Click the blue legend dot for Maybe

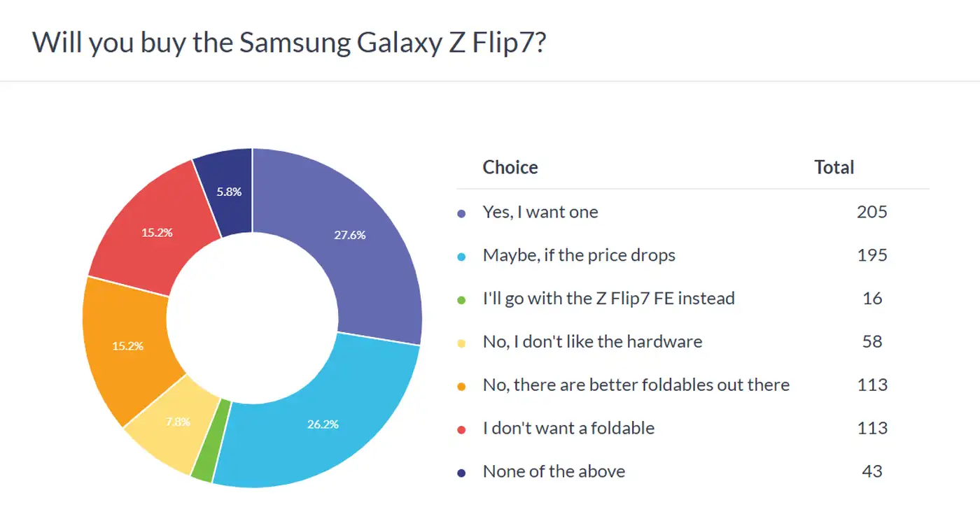click(x=461, y=256)
